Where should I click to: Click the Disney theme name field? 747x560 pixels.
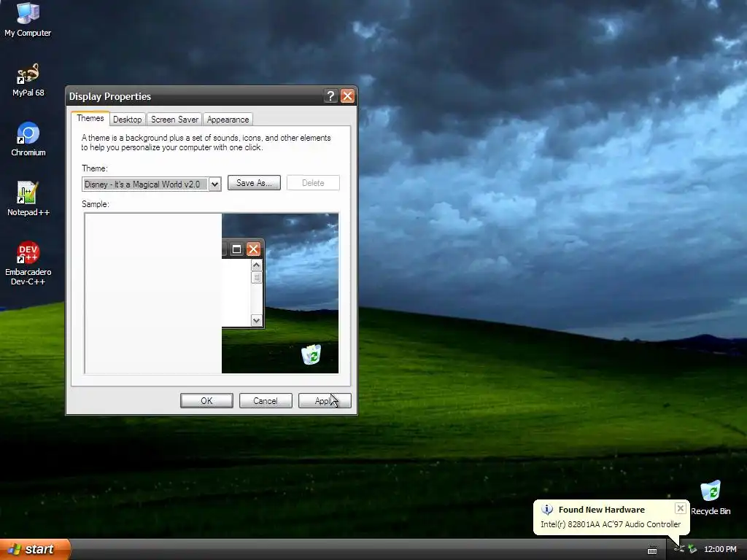coord(145,184)
